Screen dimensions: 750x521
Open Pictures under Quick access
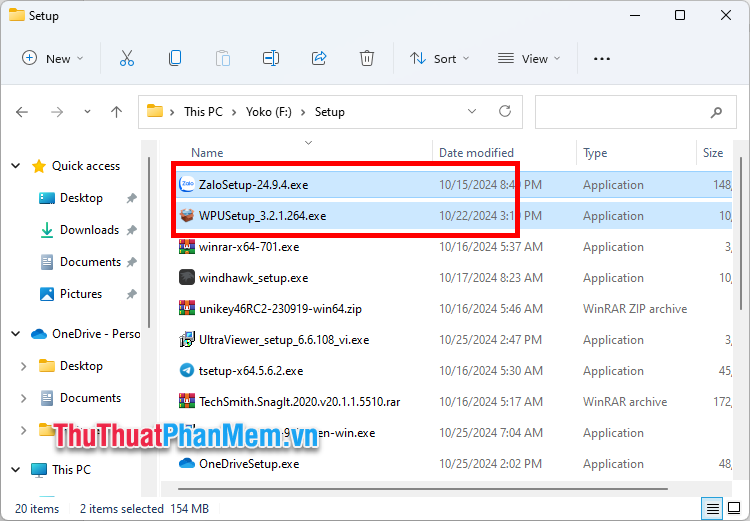tap(81, 294)
